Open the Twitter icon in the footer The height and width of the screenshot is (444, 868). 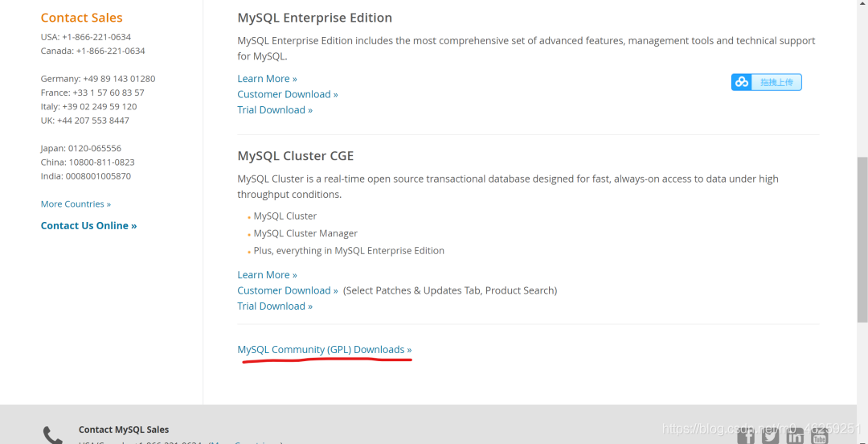coord(770,438)
